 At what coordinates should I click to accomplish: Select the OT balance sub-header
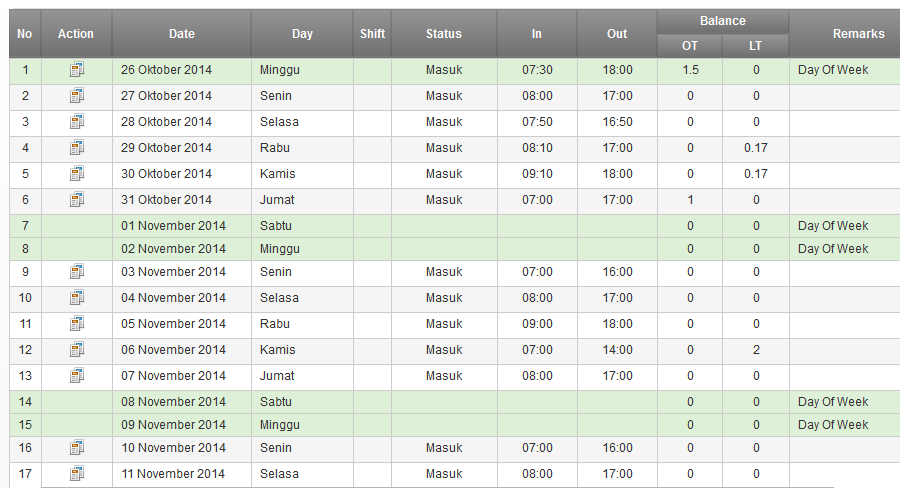pyautogui.click(x=690, y=46)
